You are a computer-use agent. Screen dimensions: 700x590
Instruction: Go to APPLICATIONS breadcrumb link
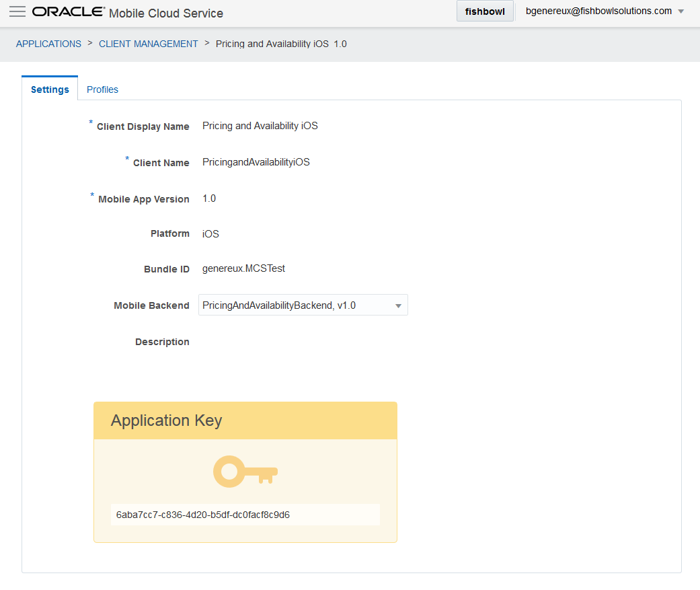coord(48,44)
